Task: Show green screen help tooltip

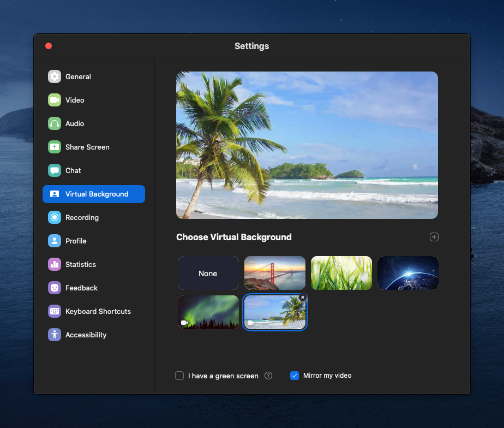Action: tap(268, 376)
